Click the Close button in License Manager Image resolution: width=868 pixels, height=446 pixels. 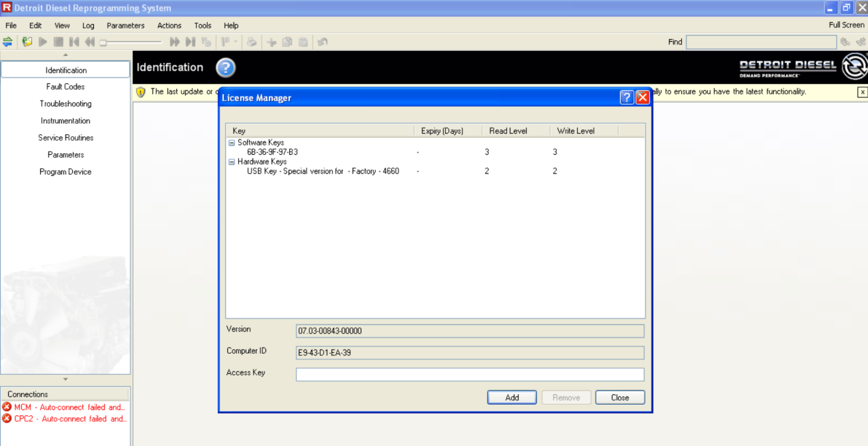[620, 398]
